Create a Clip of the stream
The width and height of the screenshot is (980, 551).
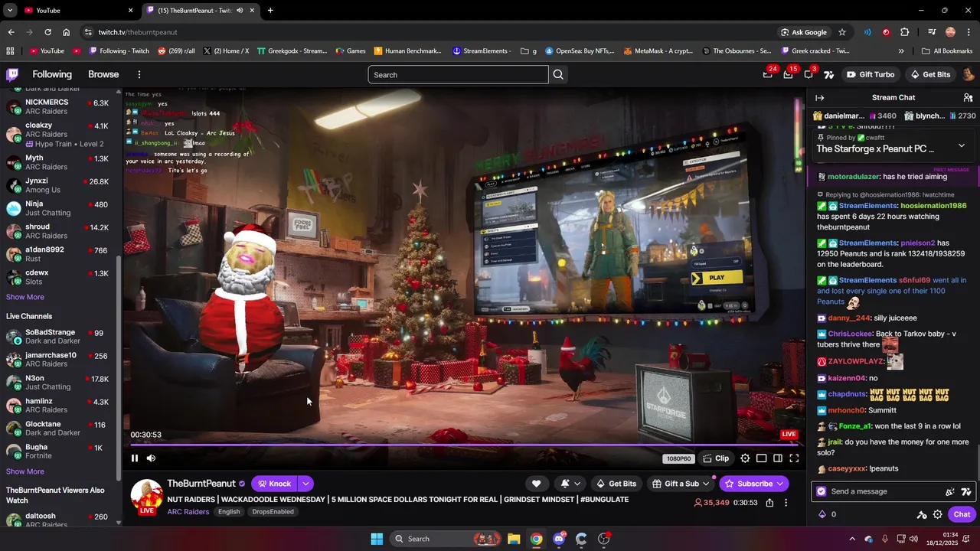pyautogui.click(x=716, y=458)
